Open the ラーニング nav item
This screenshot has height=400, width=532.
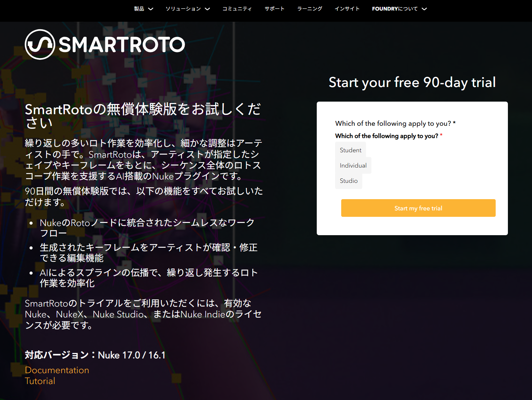(310, 9)
